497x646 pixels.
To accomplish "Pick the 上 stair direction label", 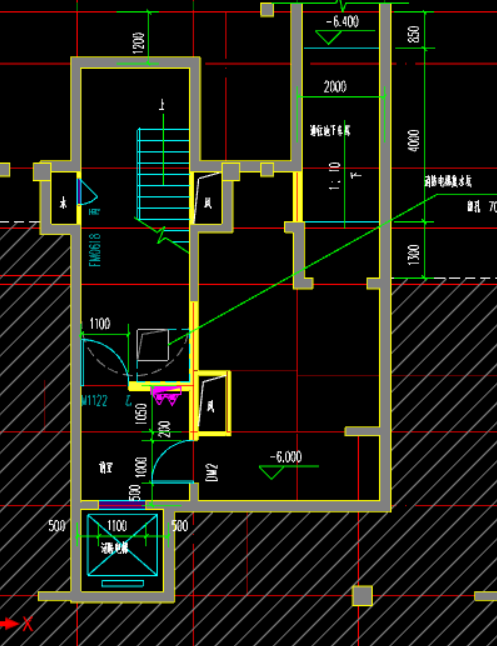I will pyautogui.click(x=162, y=105).
